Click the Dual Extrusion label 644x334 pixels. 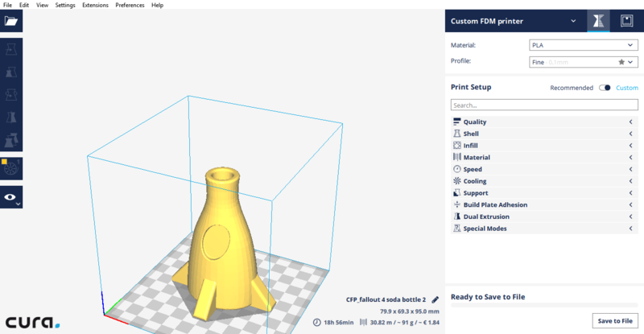tap(486, 216)
